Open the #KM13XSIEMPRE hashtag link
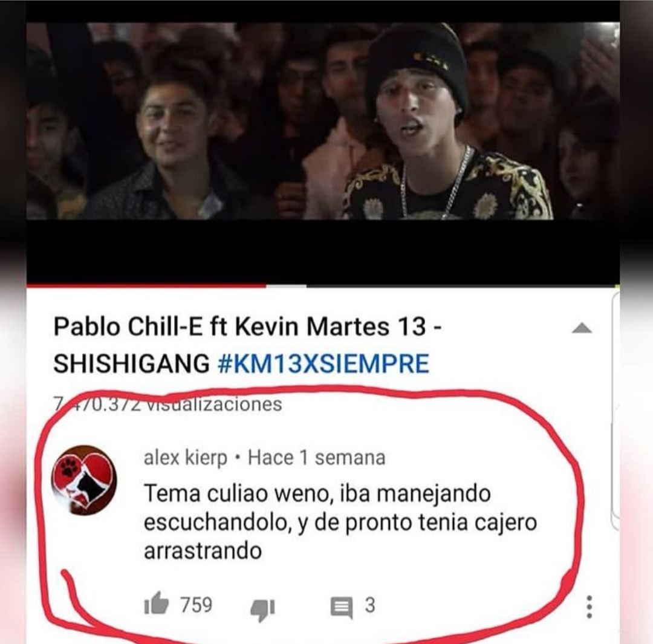The width and height of the screenshot is (653, 644). pos(323,363)
